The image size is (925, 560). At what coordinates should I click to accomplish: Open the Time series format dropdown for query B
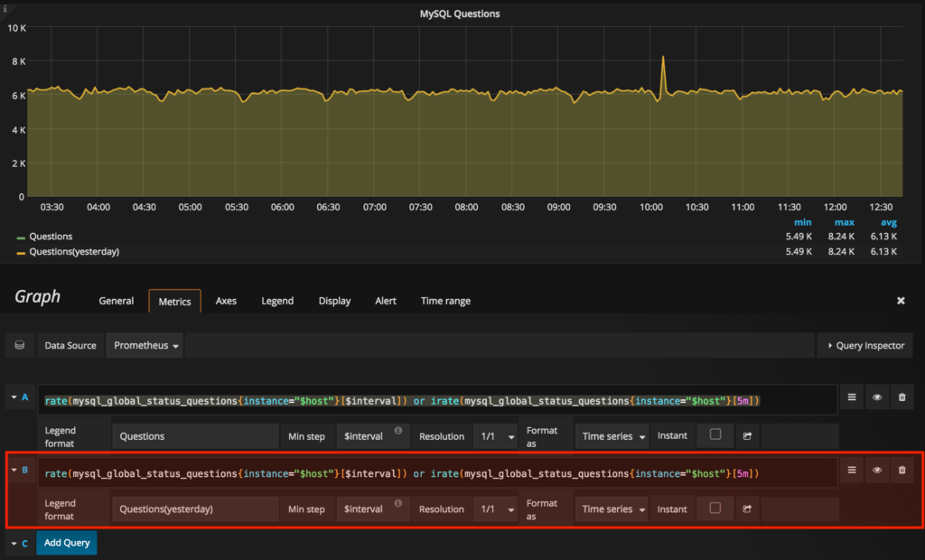(x=612, y=509)
